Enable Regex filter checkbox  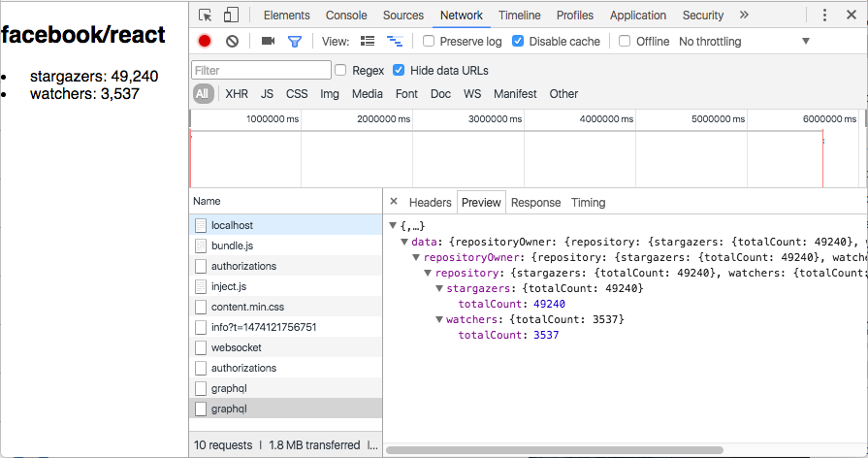[340, 70]
